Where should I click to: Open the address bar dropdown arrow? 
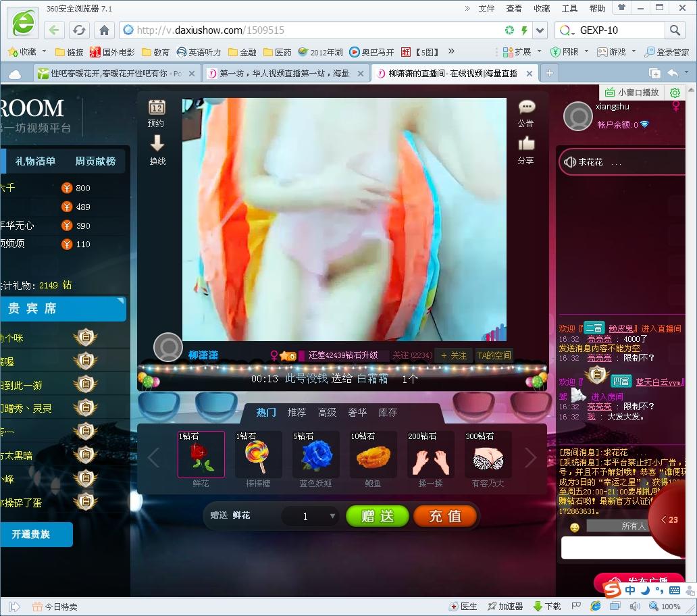pyautogui.click(x=540, y=30)
